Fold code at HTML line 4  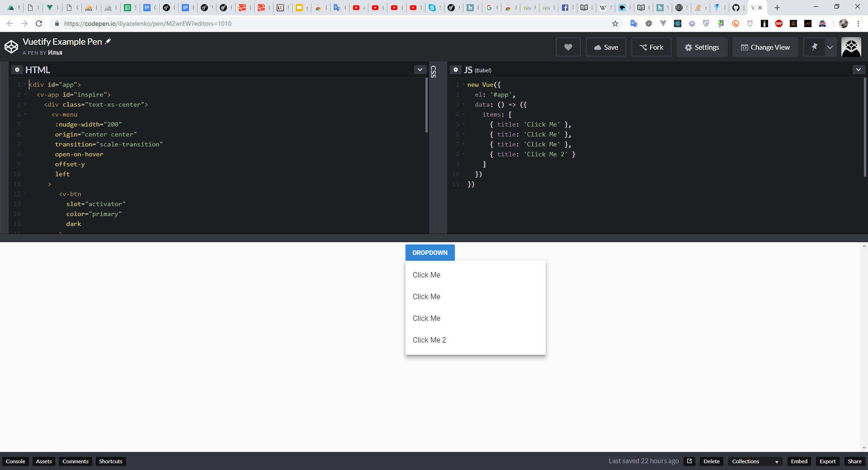point(25,114)
